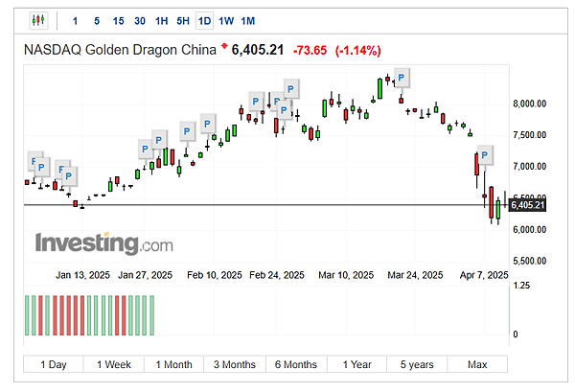The height and width of the screenshot is (392, 575).
Task: Click the Mar 24, 2025 date label
Action: [415, 275]
